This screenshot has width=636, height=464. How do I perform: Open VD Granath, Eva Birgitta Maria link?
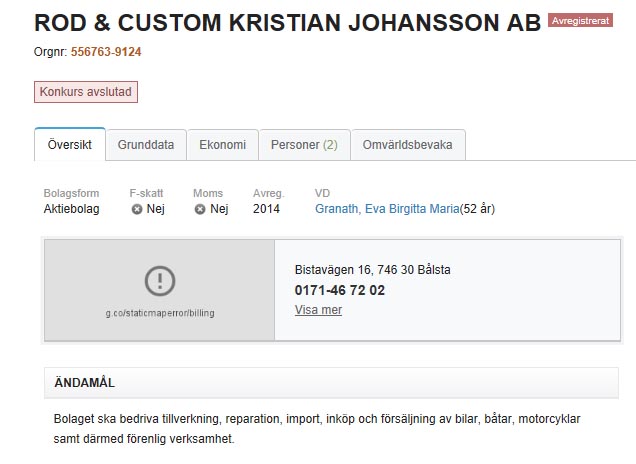pos(386,209)
